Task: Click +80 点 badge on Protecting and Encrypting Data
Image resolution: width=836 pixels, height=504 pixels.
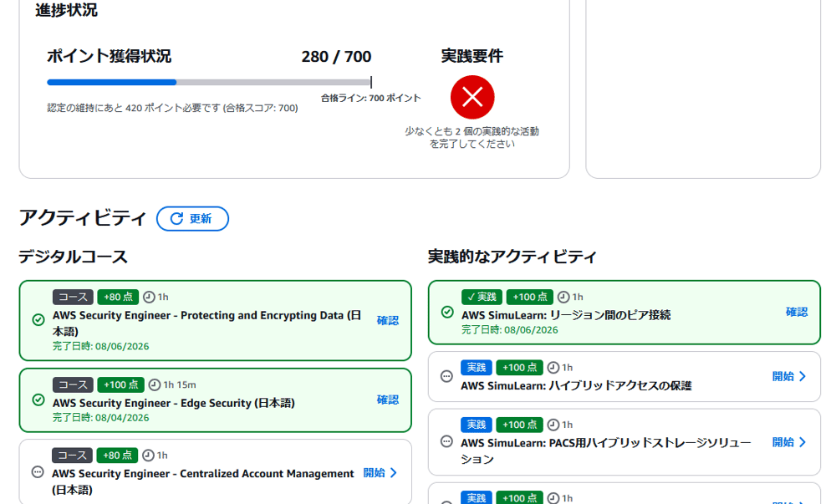Action: [x=118, y=297]
